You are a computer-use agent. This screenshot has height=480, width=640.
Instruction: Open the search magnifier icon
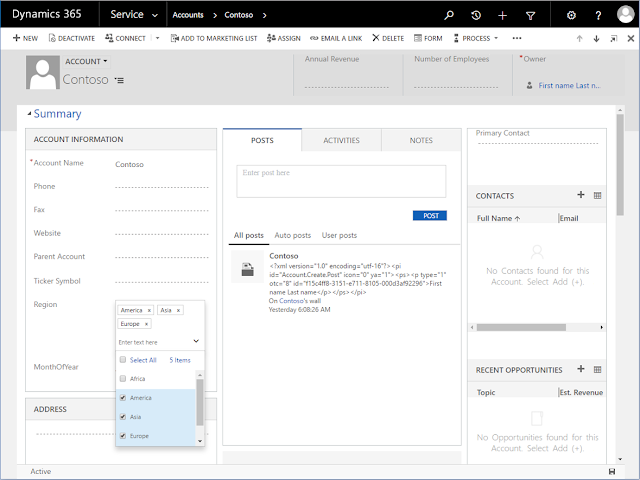[x=449, y=16]
